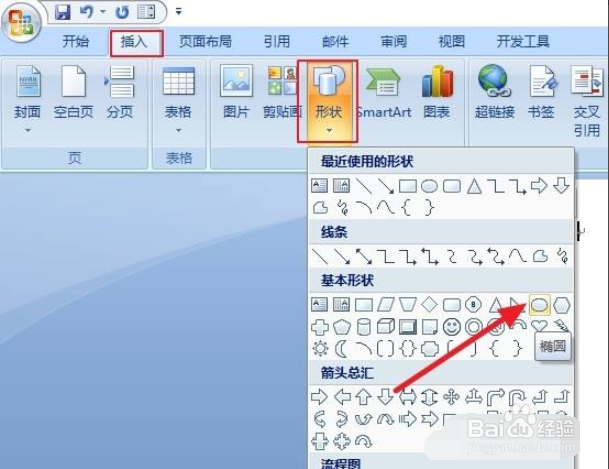The image size is (609, 469).
Task: Insert a SmartArt graphic
Action: (384, 93)
